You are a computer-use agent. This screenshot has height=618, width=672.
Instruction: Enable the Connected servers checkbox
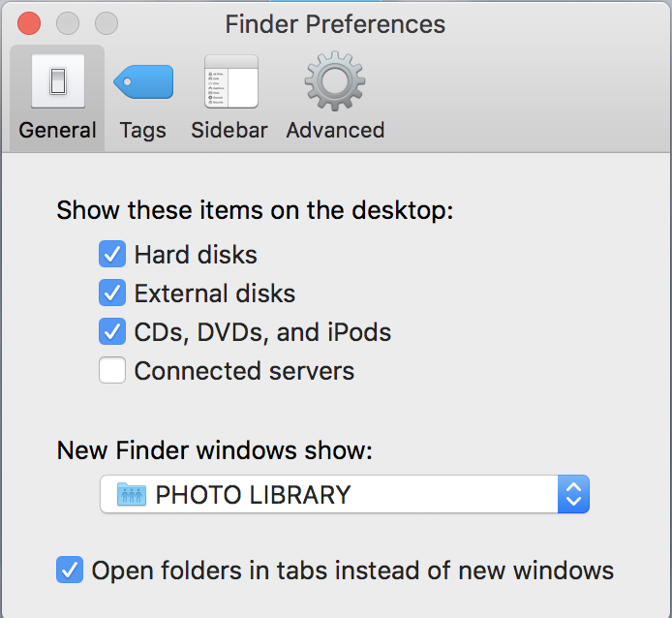point(112,370)
